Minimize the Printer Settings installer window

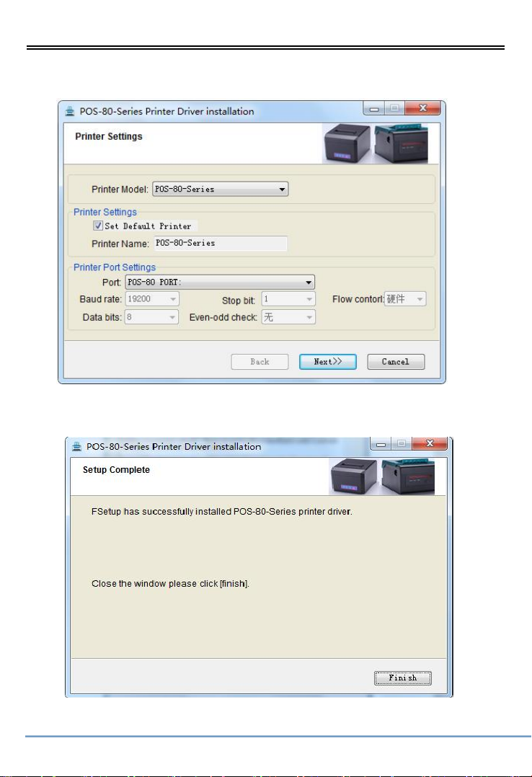click(x=374, y=108)
